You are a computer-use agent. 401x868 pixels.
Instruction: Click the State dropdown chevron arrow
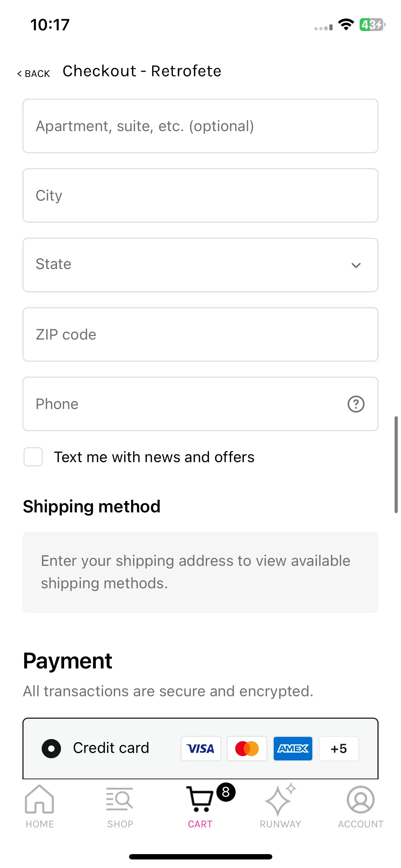[x=356, y=265]
